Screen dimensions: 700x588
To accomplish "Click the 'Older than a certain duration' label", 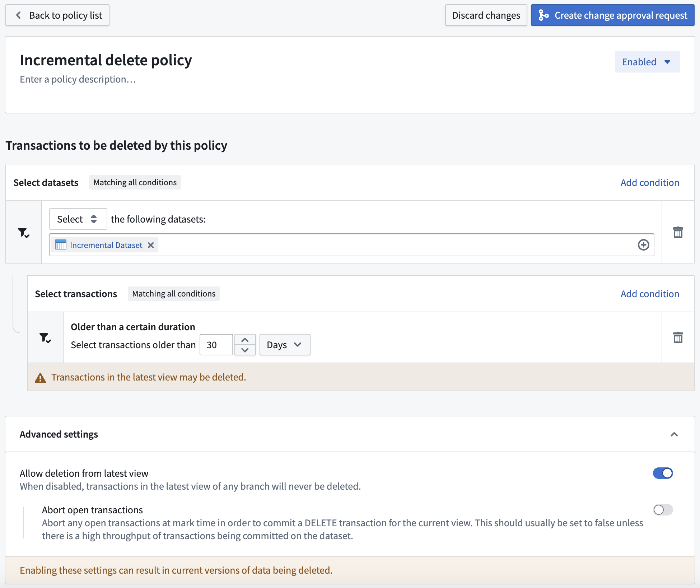I will (x=133, y=327).
